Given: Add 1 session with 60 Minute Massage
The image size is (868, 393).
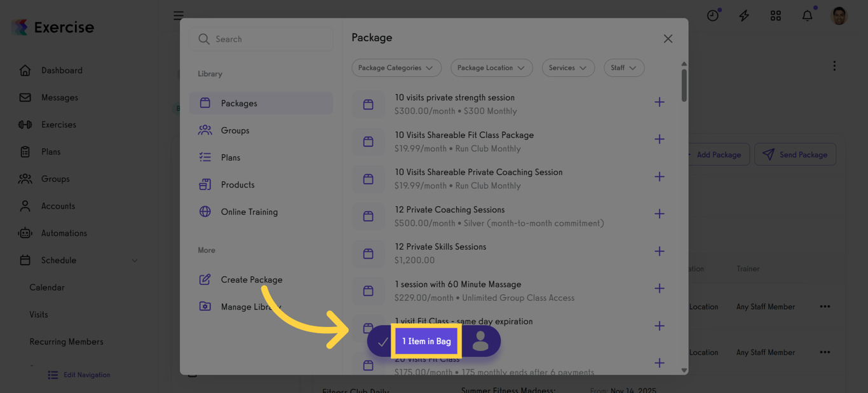Looking at the screenshot, I should point(659,288).
